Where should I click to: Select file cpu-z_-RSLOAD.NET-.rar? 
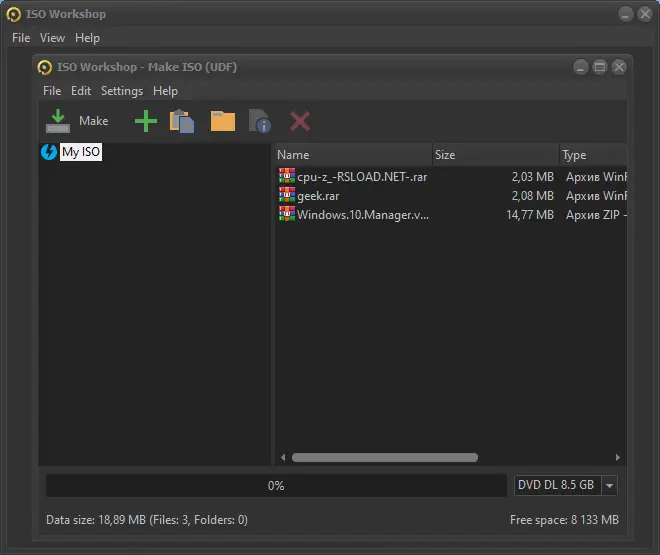(x=362, y=177)
